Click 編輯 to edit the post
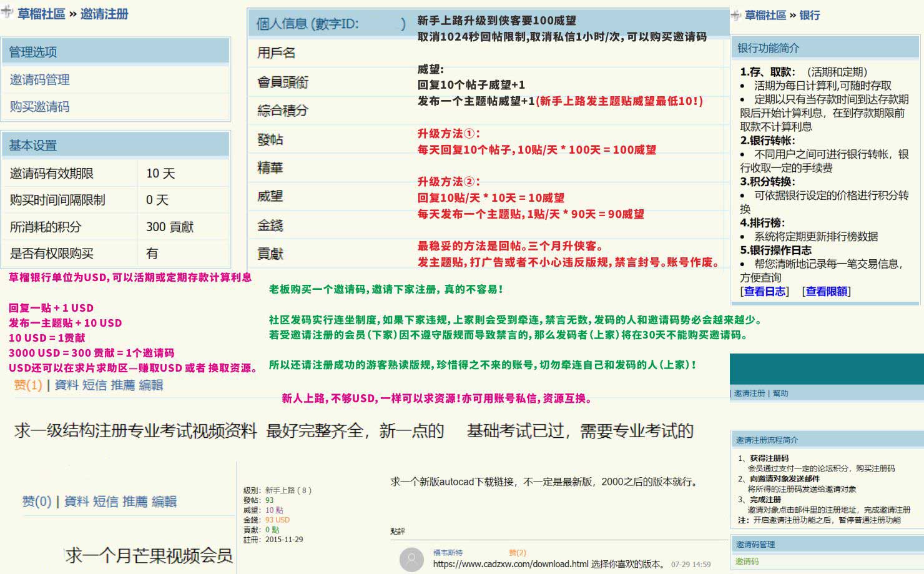Screen dimensions: 924x574 150,385
